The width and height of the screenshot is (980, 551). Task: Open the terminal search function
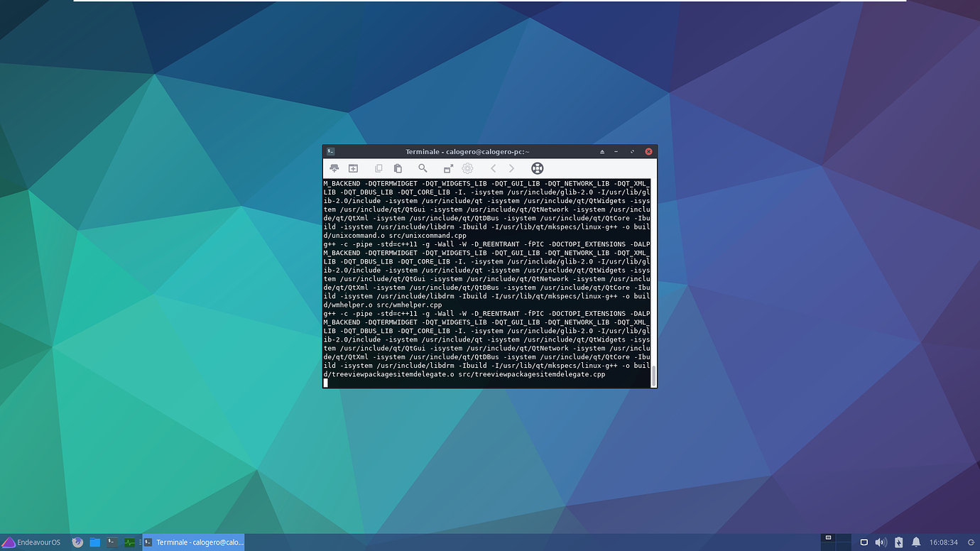pos(423,168)
